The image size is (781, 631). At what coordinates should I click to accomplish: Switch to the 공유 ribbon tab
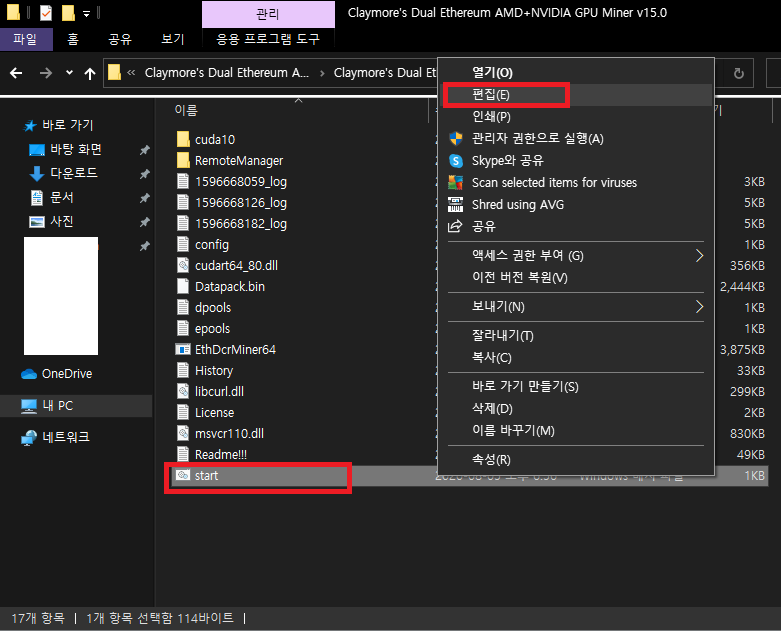click(120, 39)
